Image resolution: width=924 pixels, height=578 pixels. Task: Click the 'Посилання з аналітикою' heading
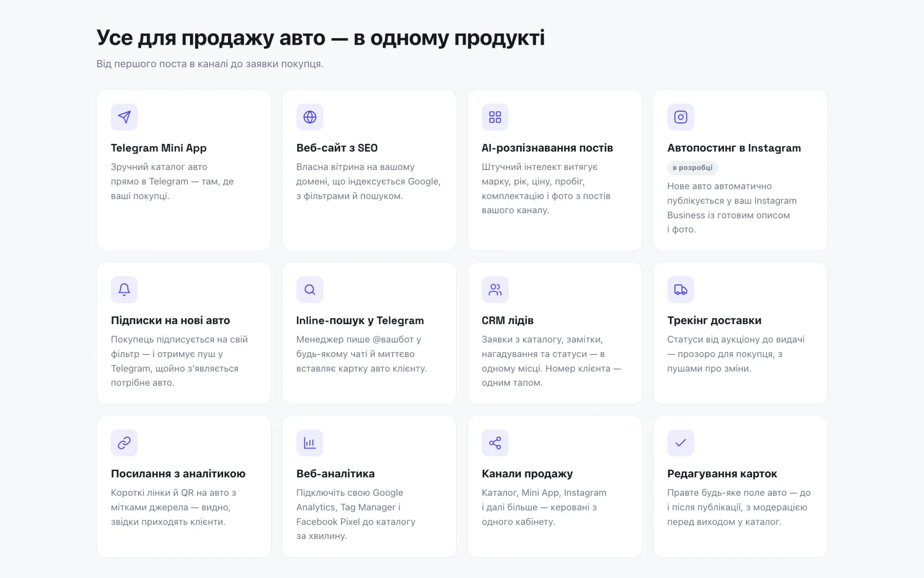coord(178,474)
